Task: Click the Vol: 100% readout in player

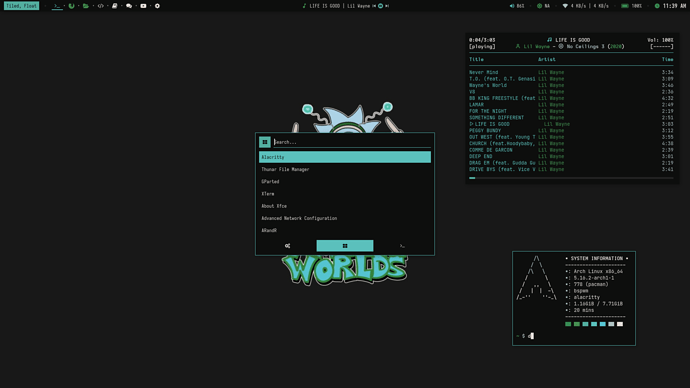Action: point(660,40)
